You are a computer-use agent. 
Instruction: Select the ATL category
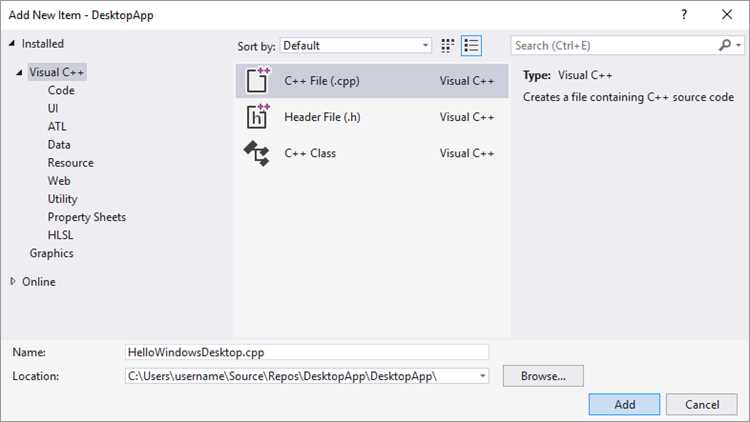[x=57, y=127]
